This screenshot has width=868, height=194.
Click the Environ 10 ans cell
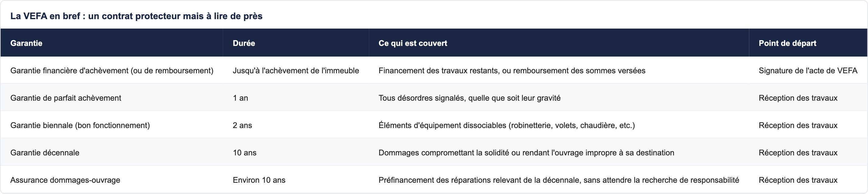pyautogui.click(x=296, y=180)
